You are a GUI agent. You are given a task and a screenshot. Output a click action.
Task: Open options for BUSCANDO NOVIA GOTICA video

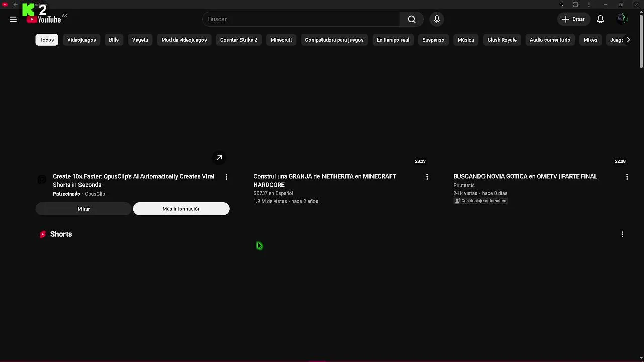pos(627,177)
